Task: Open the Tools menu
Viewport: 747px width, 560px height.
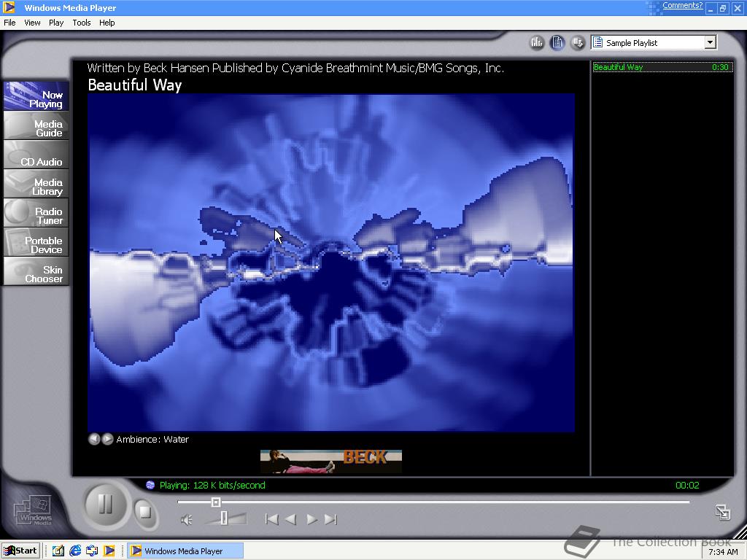Action: [82, 23]
